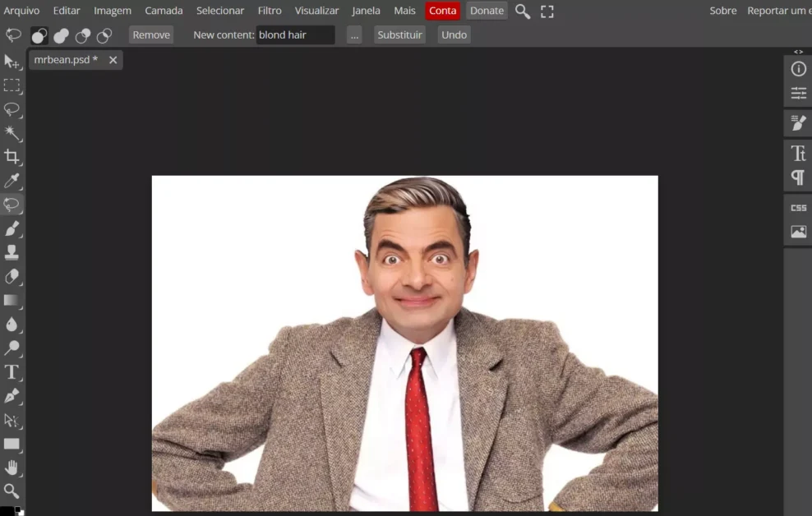The height and width of the screenshot is (516, 812).
Task: Select the Rectangle shape tool
Action: click(12, 444)
